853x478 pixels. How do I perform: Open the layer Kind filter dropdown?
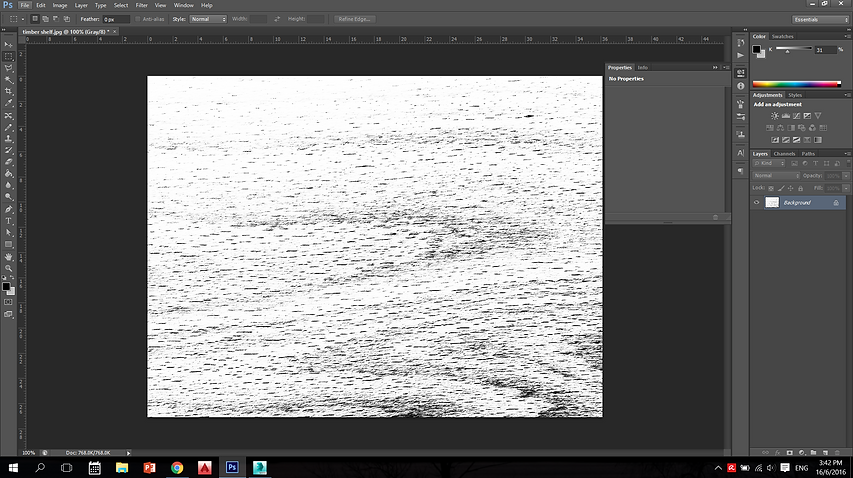click(x=769, y=163)
